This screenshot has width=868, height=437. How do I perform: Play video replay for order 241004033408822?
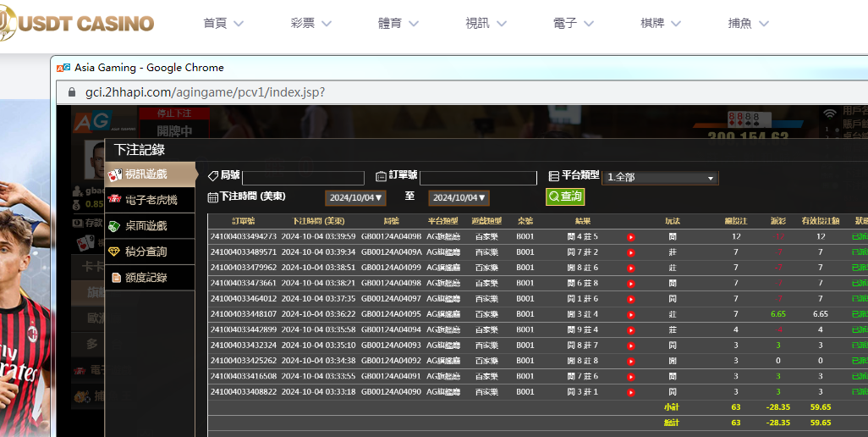(x=631, y=392)
